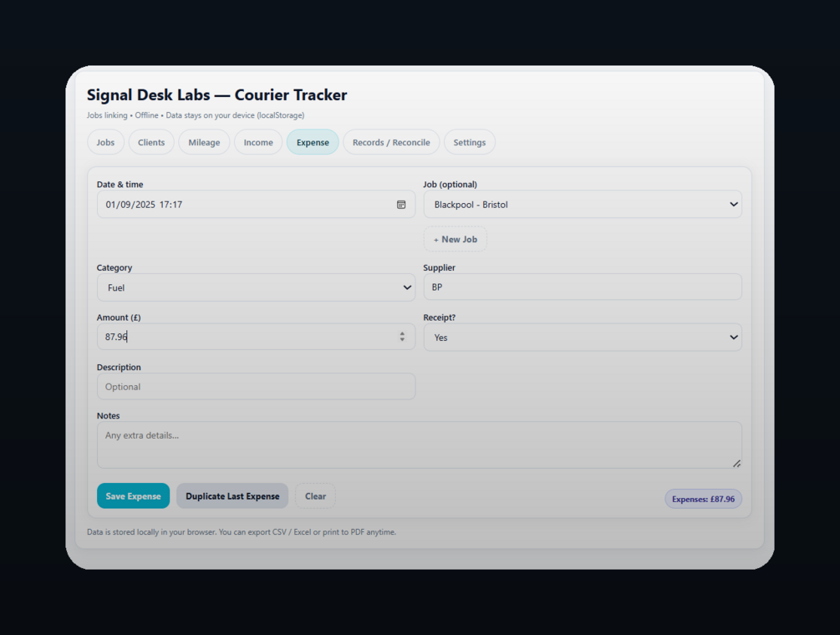Viewport: 840px width, 635px height.
Task: Open the Clients tab
Action: click(x=151, y=143)
